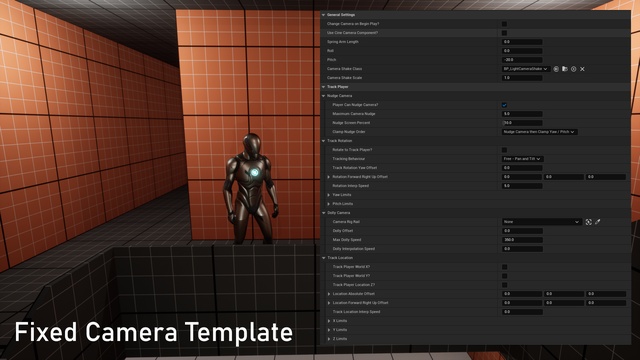640x360 pixels.
Task: Clear the Camera Shake Class value
Action: tap(582, 69)
